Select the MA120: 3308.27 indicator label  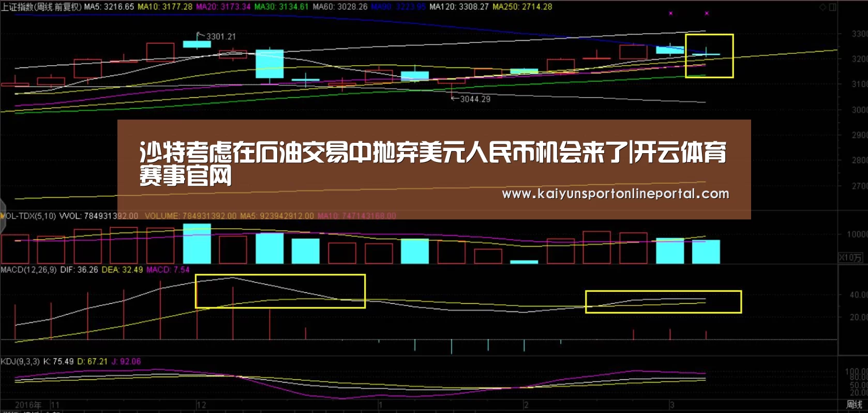[459, 7]
